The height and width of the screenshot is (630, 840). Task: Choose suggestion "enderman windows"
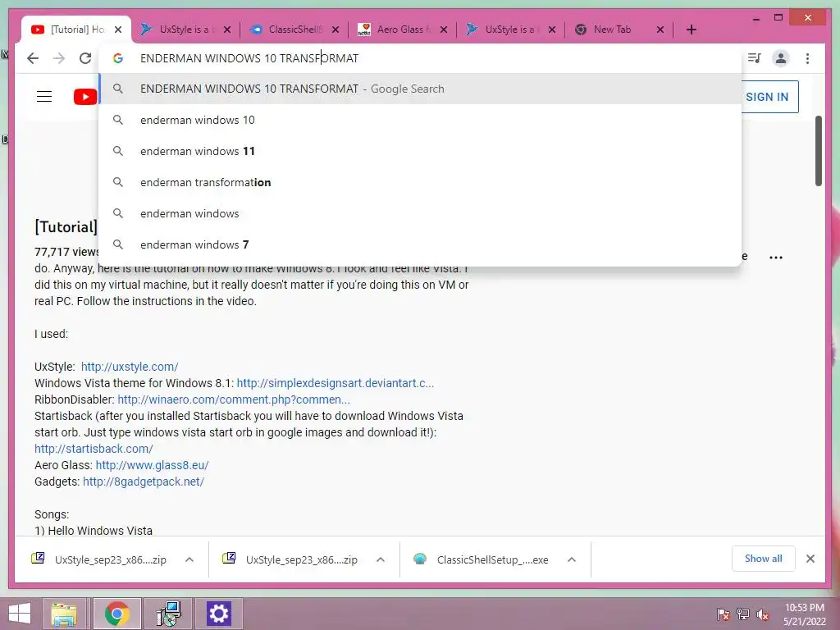421,213
